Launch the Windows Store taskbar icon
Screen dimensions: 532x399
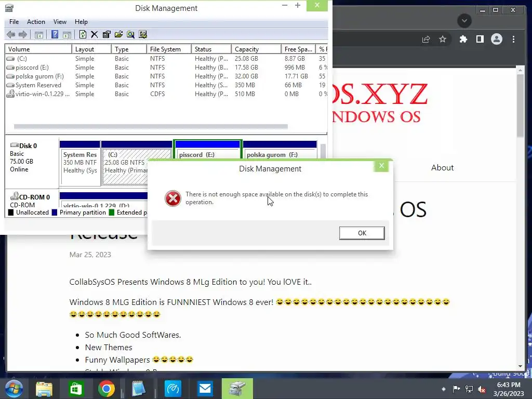click(75, 389)
